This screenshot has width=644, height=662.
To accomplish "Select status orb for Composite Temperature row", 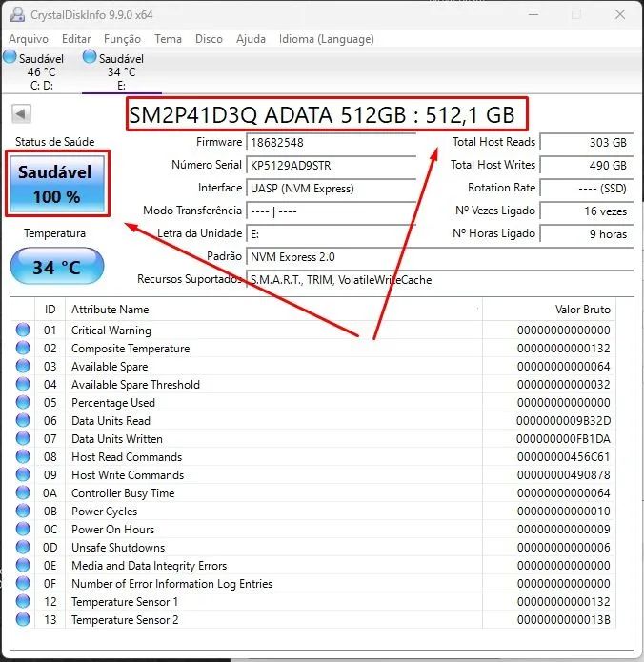I will click(x=23, y=348).
